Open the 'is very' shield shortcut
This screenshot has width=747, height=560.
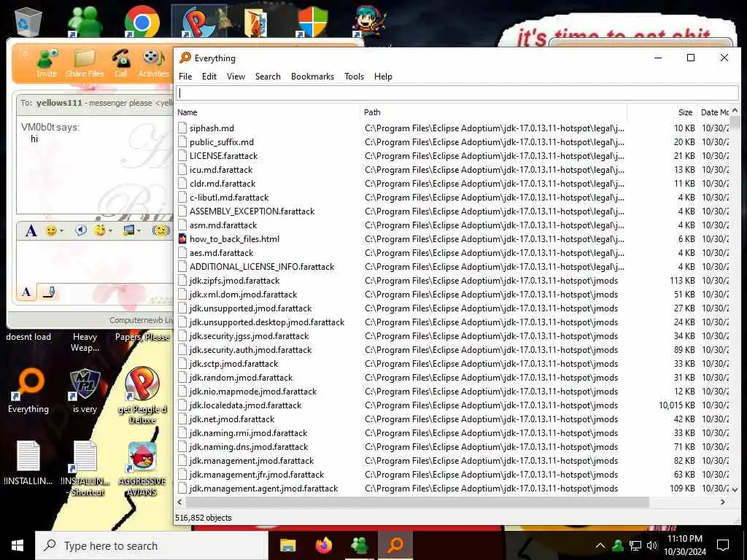point(85,391)
